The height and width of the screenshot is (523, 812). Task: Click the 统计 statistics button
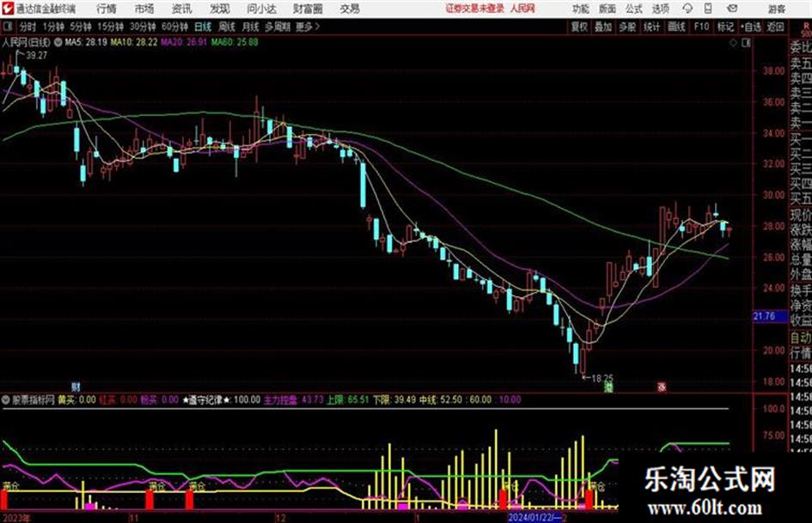652,27
